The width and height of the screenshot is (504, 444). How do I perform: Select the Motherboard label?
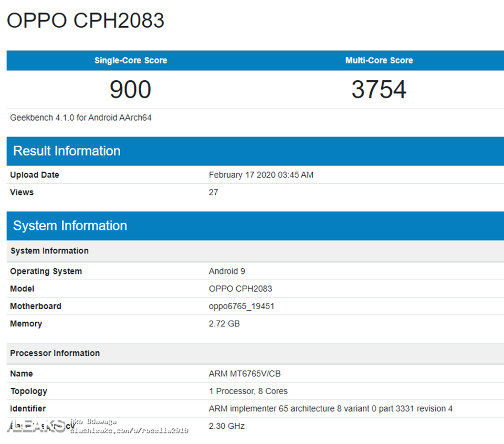[35, 306]
